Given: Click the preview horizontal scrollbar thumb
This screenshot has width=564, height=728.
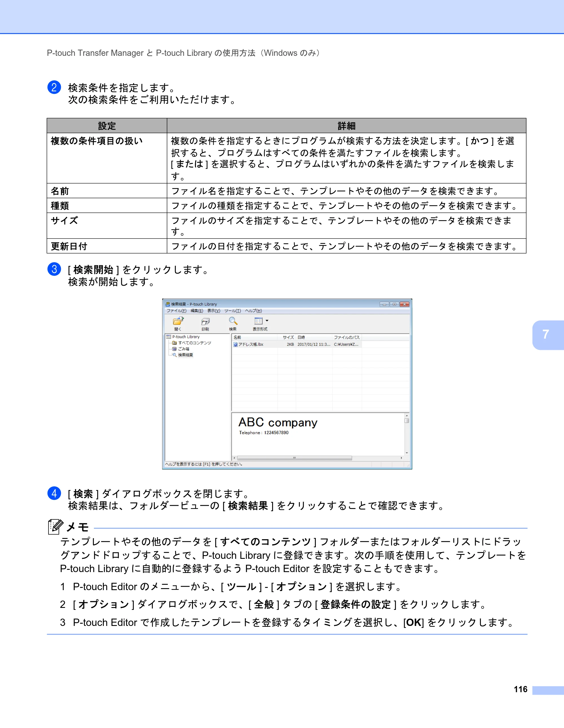Looking at the screenshot, I should [x=294, y=458].
